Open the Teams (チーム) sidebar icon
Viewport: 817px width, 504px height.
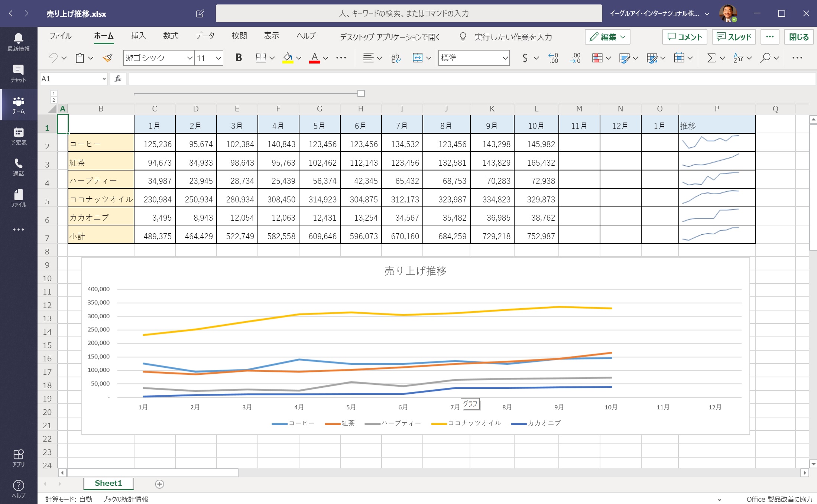coord(19,105)
